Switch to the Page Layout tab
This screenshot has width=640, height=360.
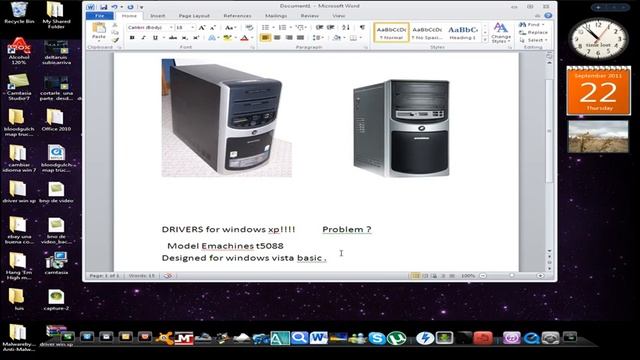click(194, 16)
